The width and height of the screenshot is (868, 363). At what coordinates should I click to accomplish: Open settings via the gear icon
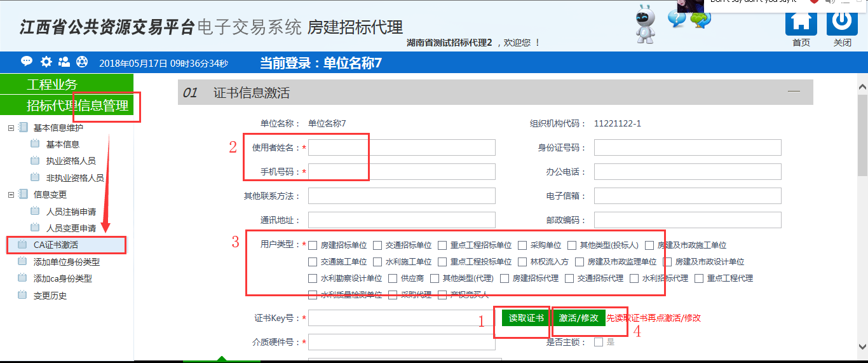46,62
